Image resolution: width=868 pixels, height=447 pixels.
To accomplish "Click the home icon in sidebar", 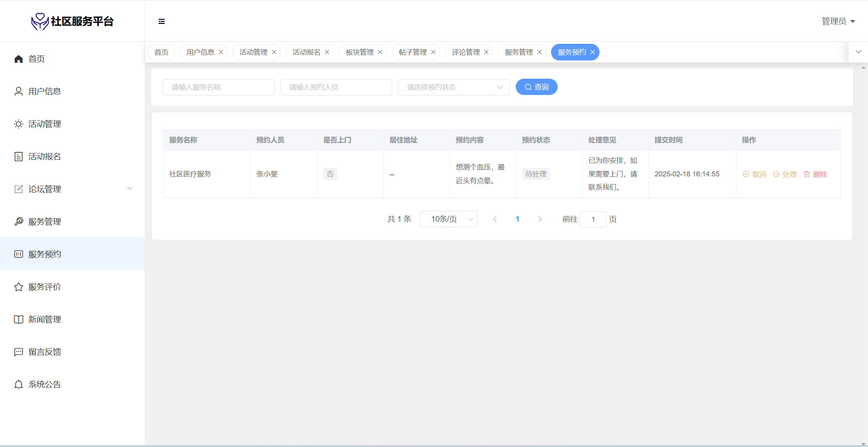I will (19, 59).
